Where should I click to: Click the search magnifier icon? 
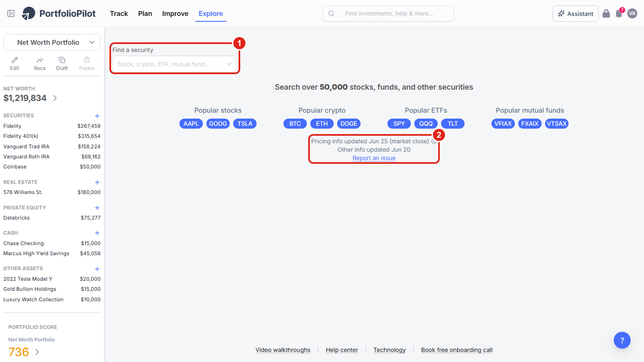(331, 13)
